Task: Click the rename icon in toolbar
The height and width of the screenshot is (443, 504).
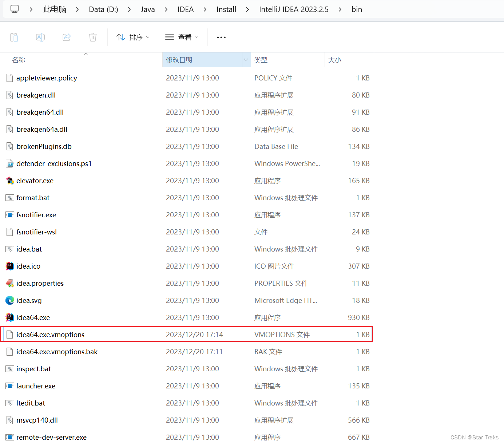Action: [x=40, y=37]
